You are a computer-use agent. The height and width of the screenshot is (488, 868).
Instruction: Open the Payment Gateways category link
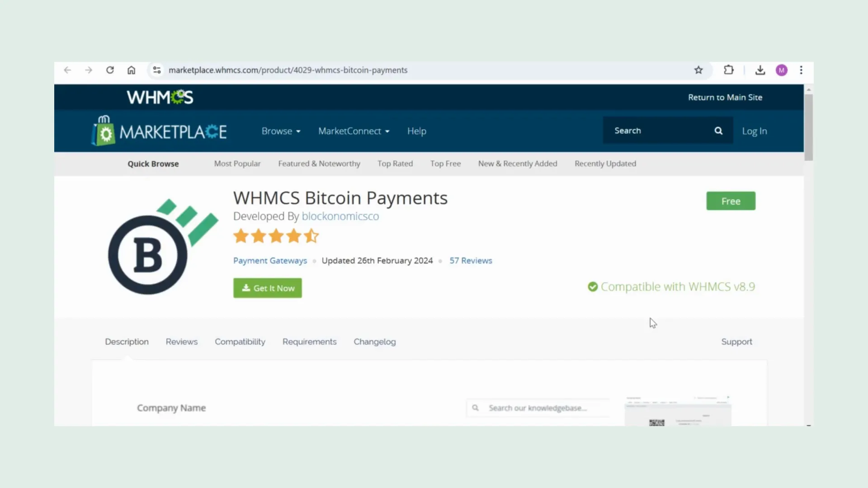(270, 261)
